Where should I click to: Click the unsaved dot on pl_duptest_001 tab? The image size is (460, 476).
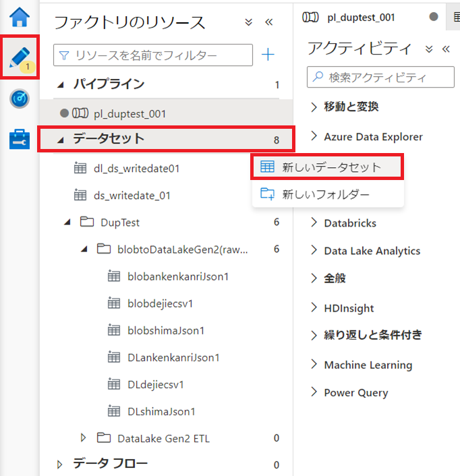(434, 17)
